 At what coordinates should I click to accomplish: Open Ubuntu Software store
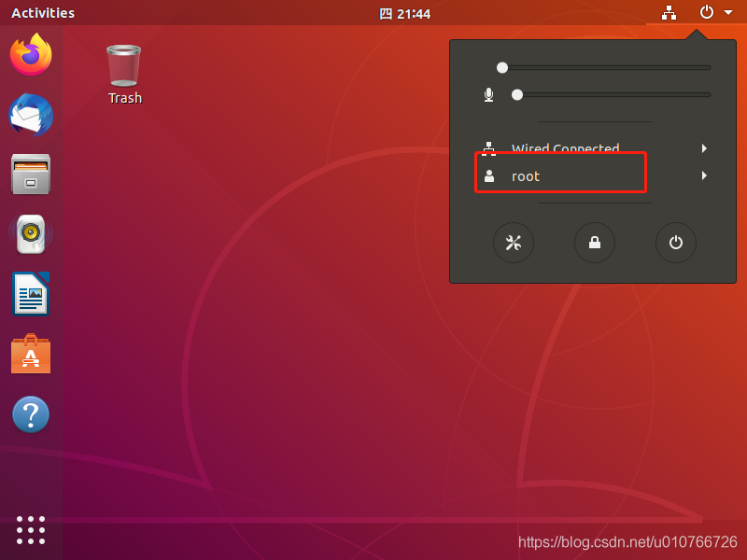tap(31, 354)
